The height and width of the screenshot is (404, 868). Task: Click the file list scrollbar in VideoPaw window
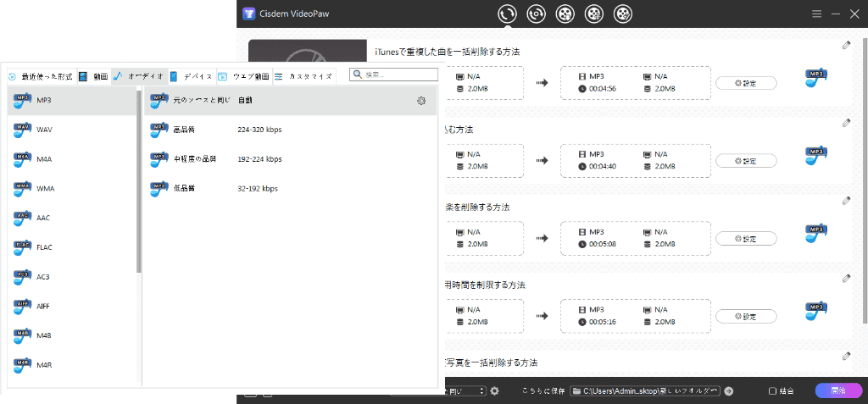click(x=865, y=181)
